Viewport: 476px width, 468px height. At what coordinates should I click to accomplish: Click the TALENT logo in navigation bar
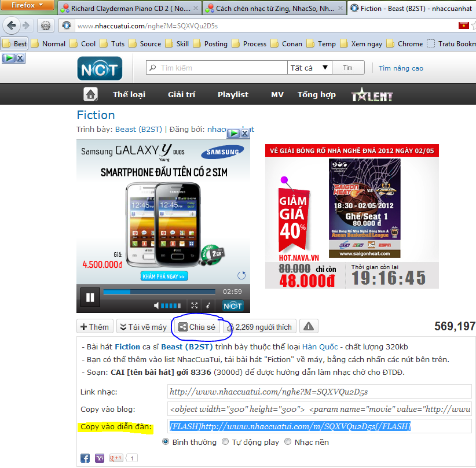372,95
